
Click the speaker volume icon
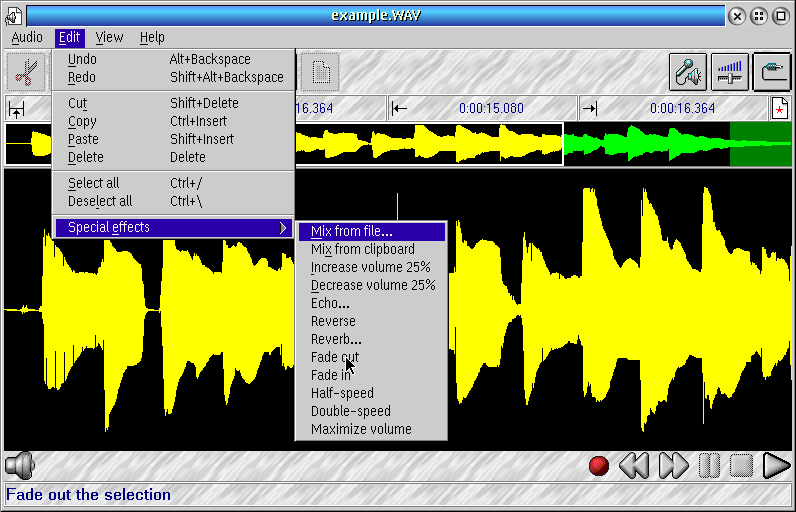[x=20, y=465]
